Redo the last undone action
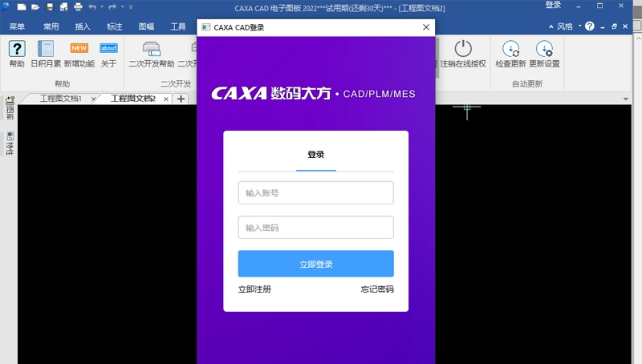 (112, 7)
